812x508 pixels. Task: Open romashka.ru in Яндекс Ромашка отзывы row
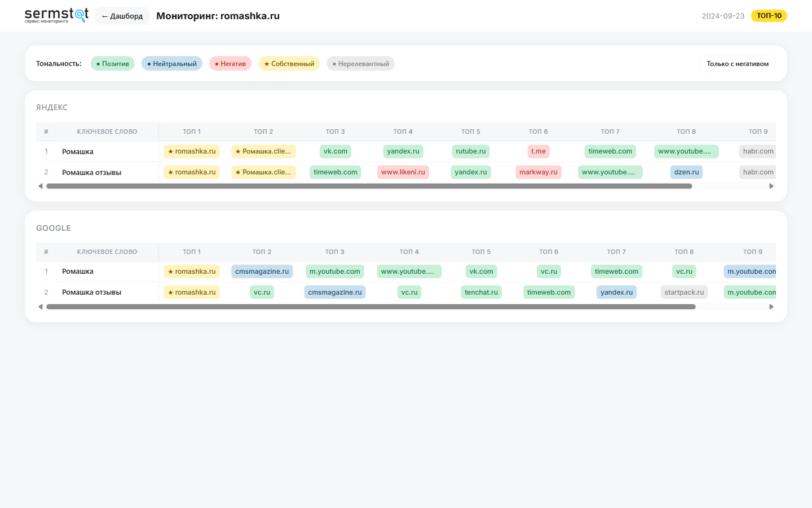click(192, 172)
